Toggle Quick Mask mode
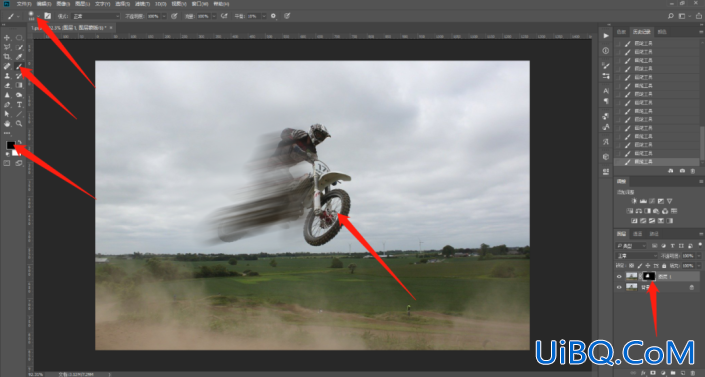The width and height of the screenshot is (705, 377). tap(7, 164)
